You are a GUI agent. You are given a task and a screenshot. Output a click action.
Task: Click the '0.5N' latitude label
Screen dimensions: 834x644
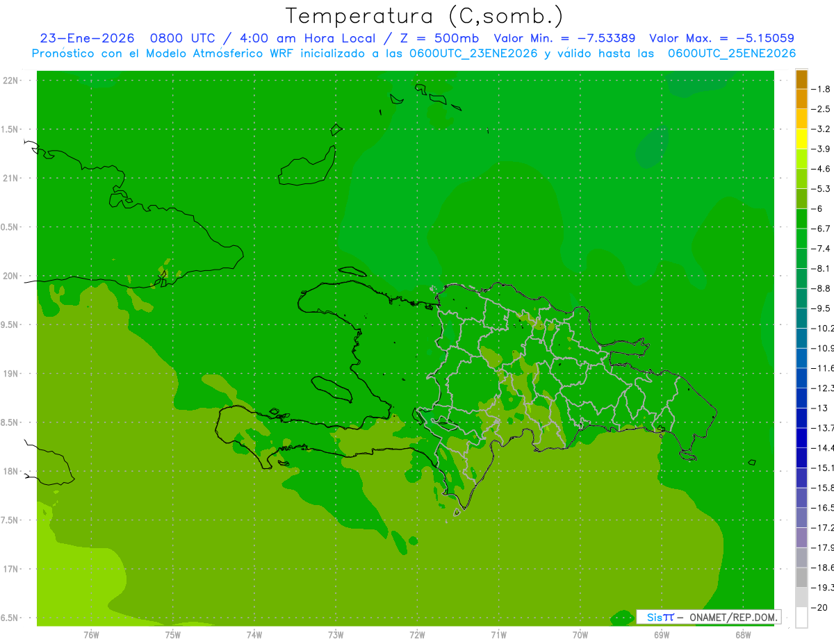point(10,227)
